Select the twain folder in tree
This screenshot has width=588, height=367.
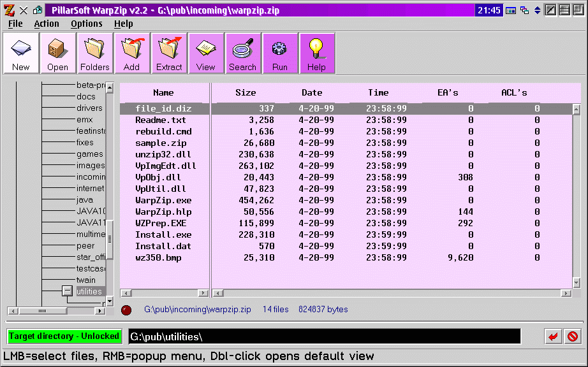(86, 280)
